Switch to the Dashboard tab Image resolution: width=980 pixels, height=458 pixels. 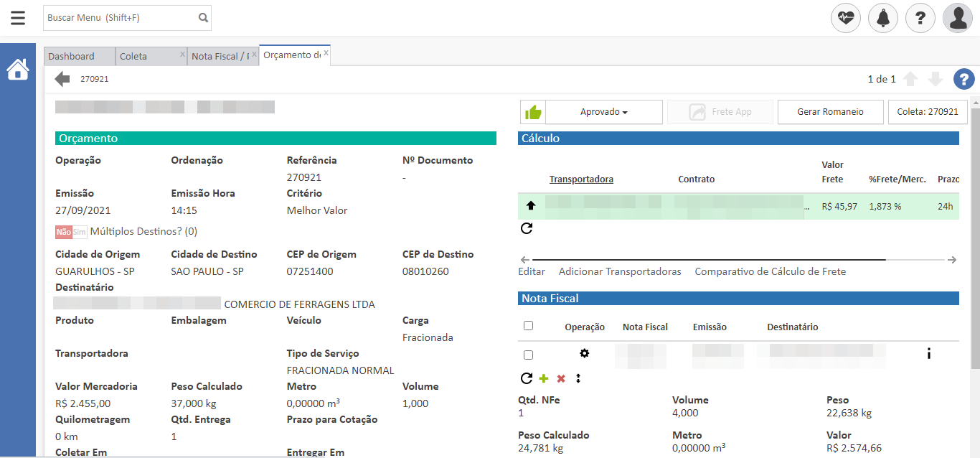(72, 56)
